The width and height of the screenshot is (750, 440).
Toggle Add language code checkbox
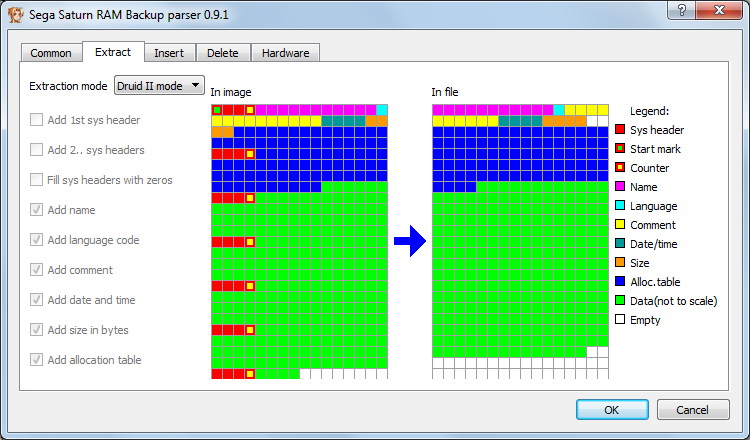[x=36, y=240]
